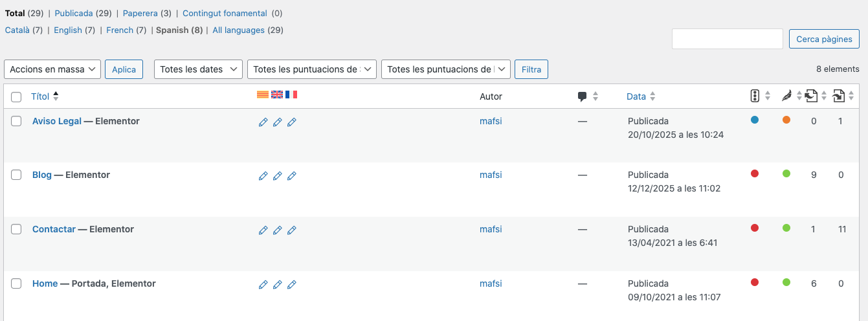Open the SEO scores filter dropdown
868x321 pixels.
click(x=312, y=69)
